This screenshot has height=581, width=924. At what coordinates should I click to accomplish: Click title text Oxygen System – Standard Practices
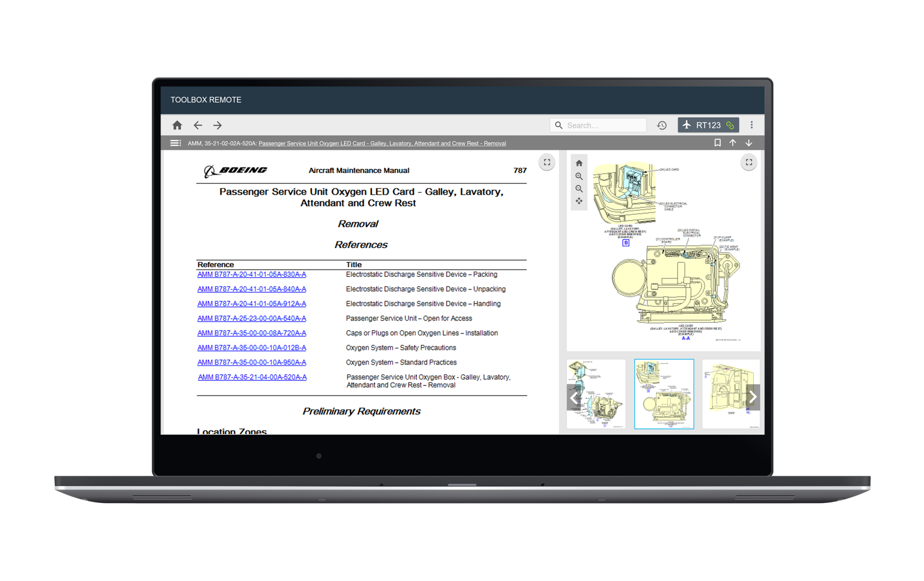tap(401, 363)
